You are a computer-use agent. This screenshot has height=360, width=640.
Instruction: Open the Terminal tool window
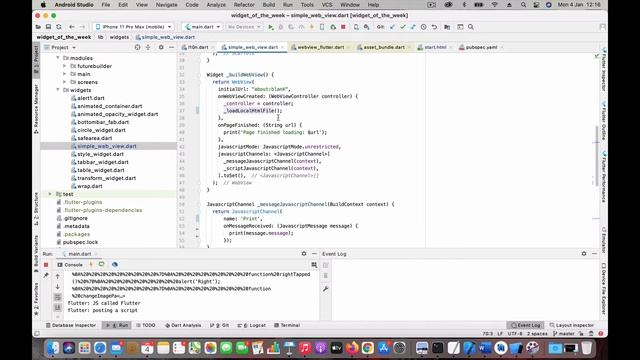coord(287,325)
